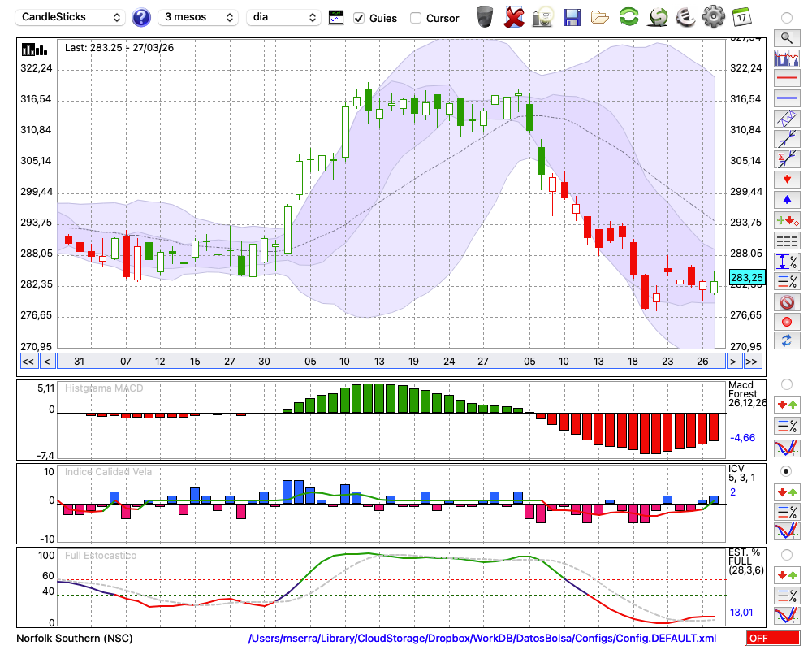Select the red horizontal line tool
The image size is (812, 650).
786,79
